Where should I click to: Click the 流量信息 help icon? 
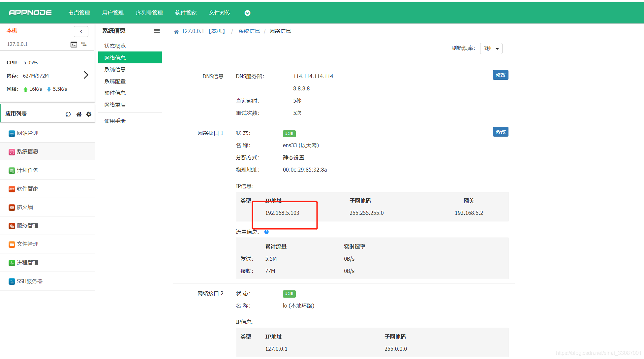266,232
